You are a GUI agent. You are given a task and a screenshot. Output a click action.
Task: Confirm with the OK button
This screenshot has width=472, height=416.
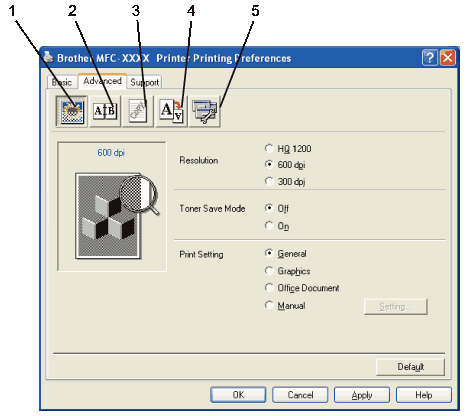click(x=238, y=395)
